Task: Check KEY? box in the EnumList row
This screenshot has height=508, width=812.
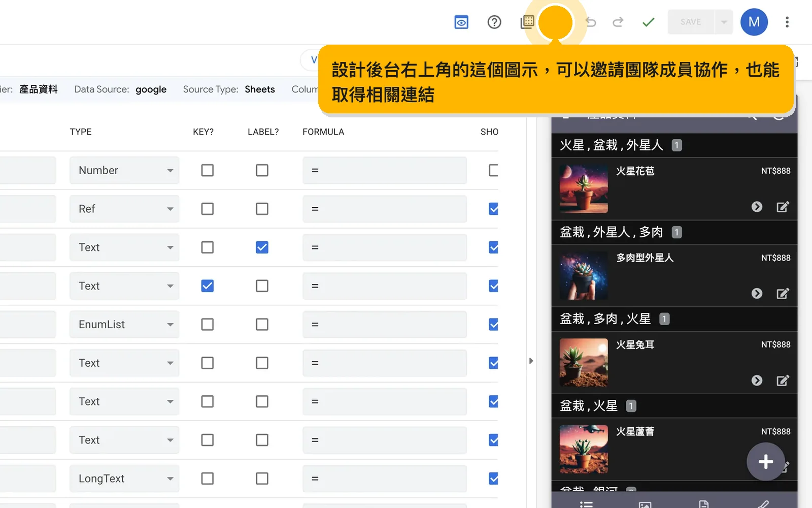Action: tap(207, 325)
